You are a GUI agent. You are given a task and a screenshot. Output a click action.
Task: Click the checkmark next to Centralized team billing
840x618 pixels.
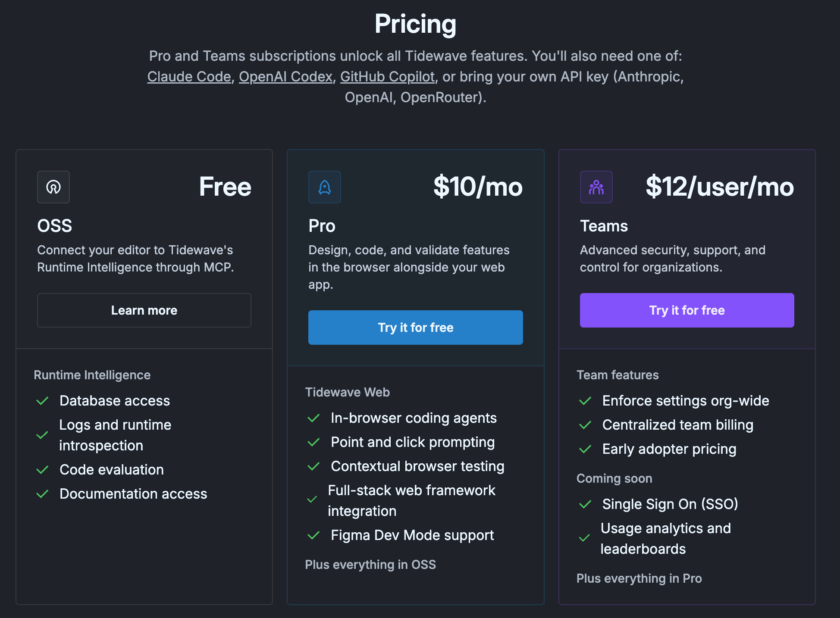click(x=585, y=425)
